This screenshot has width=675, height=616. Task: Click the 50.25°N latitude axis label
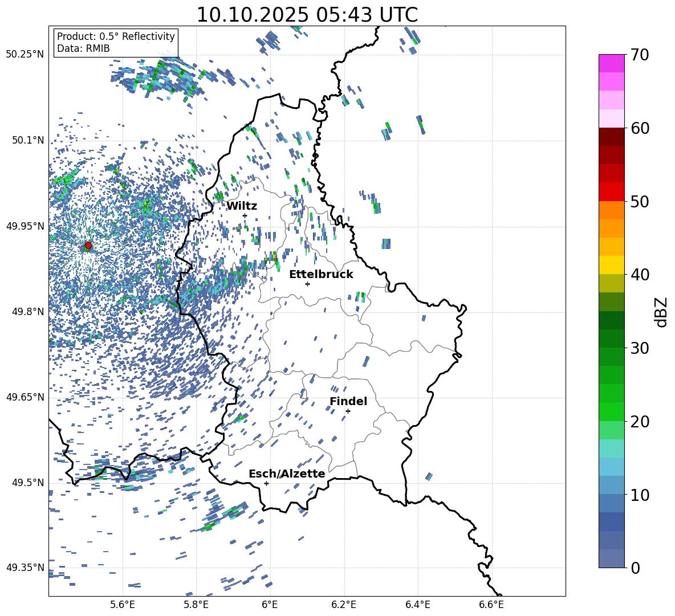tap(25, 55)
